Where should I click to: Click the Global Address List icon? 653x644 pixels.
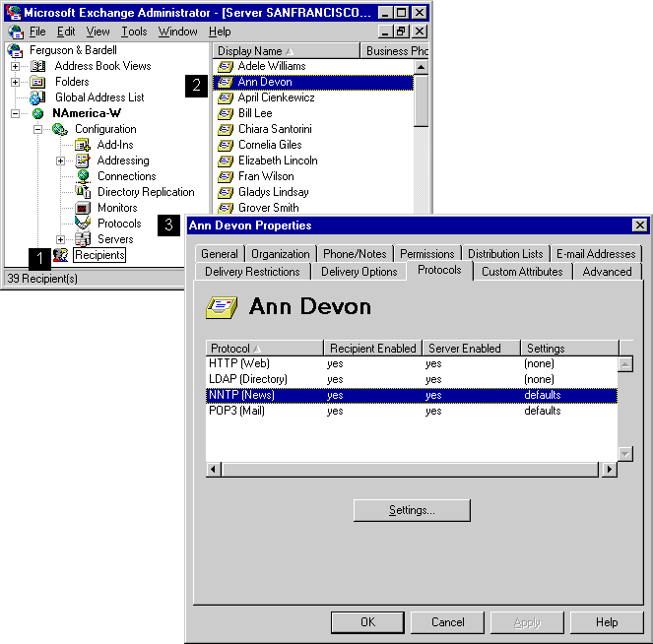click(37, 97)
